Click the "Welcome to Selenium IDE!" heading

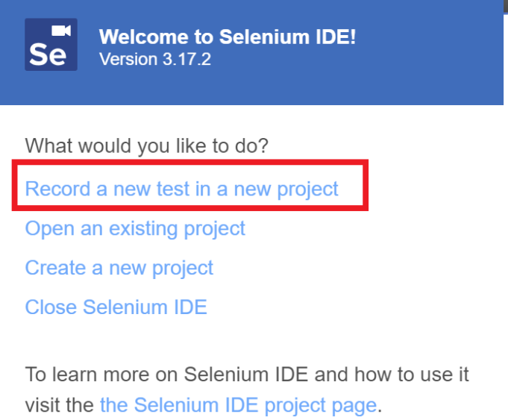click(x=228, y=37)
